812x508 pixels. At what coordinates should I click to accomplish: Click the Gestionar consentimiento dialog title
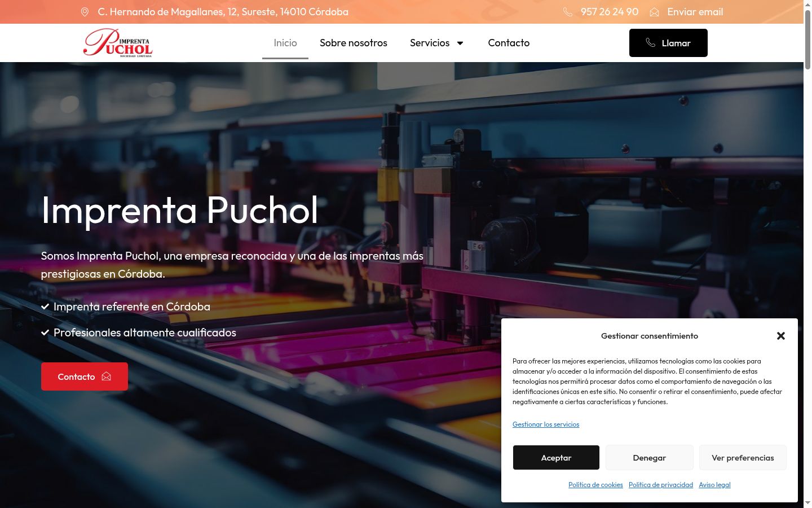650,336
